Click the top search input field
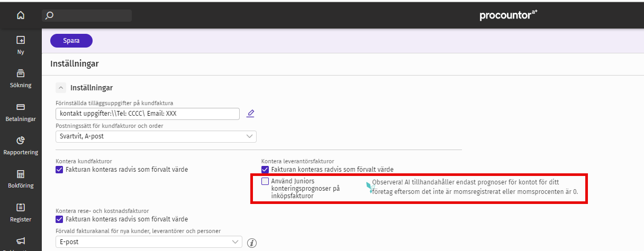The image size is (644, 251). click(87, 15)
